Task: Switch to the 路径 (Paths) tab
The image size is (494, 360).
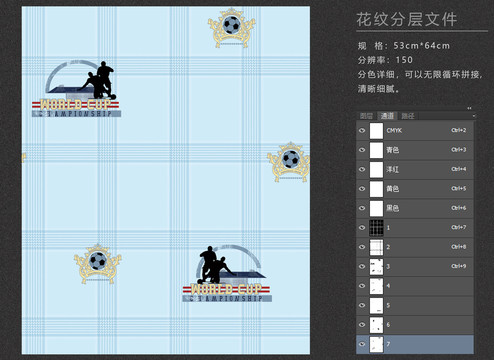Action: (x=408, y=116)
